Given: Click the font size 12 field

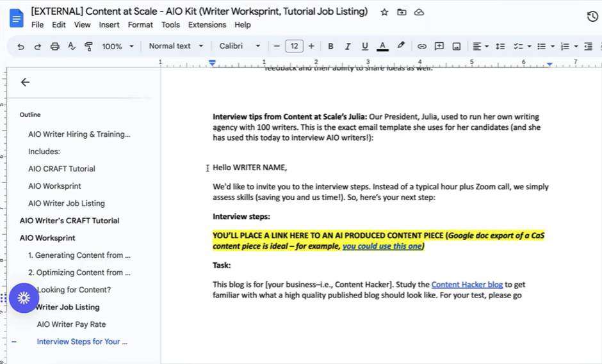Looking at the screenshot, I should 294,46.
